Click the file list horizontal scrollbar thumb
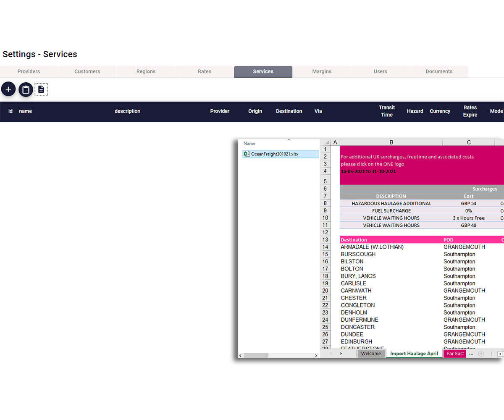 click(x=255, y=356)
